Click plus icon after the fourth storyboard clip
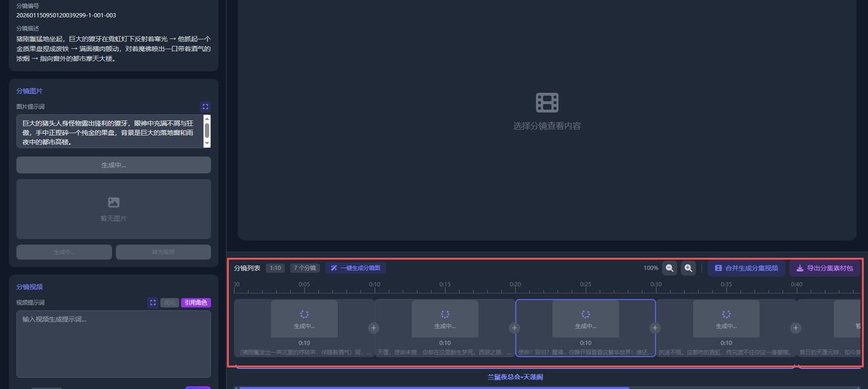The height and width of the screenshot is (389, 868). [x=795, y=328]
